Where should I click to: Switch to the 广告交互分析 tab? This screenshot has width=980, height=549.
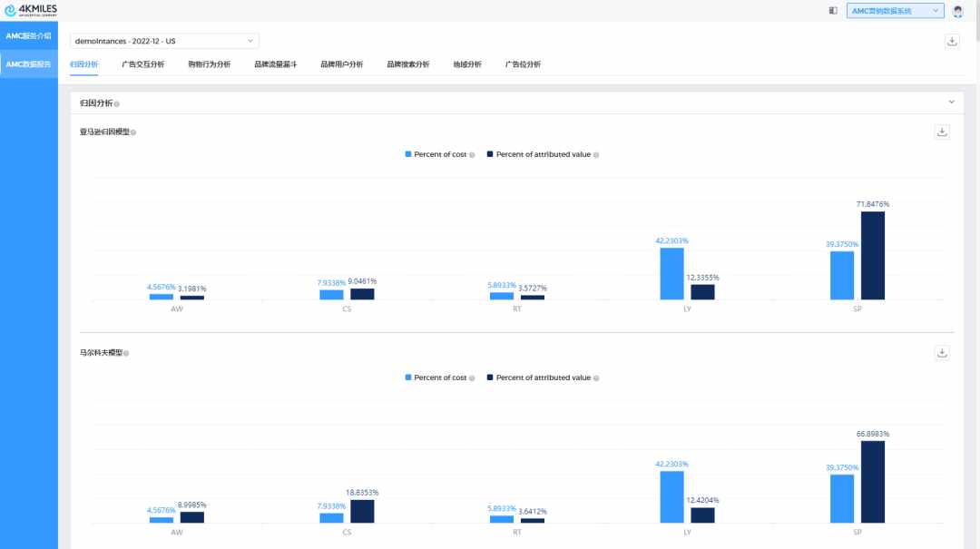[x=143, y=64]
